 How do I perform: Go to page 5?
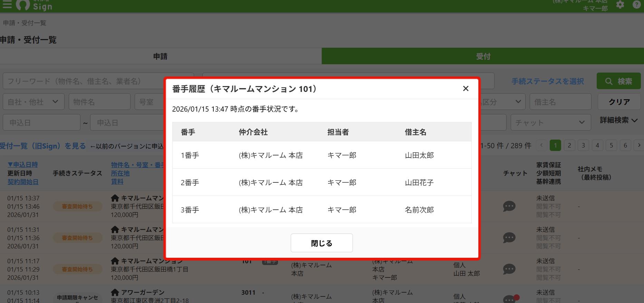coord(611,145)
